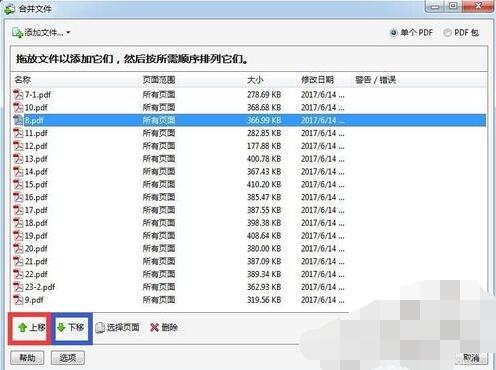This screenshot has height=370, width=496.
Task: Click the 177.88 KB size cell
Action: pyautogui.click(x=264, y=146)
